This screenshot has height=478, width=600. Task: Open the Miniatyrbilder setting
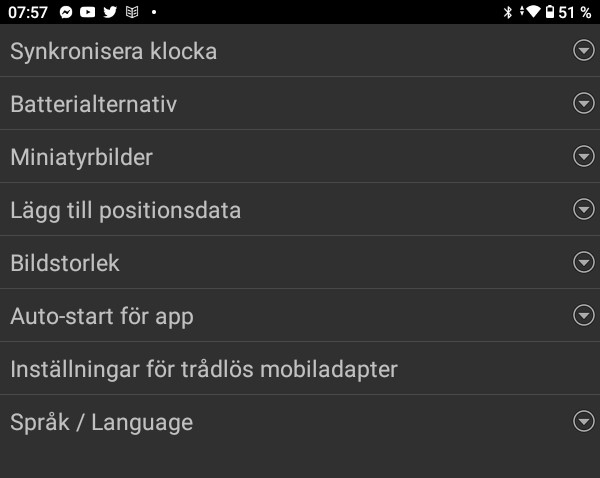(x=82, y=157)
